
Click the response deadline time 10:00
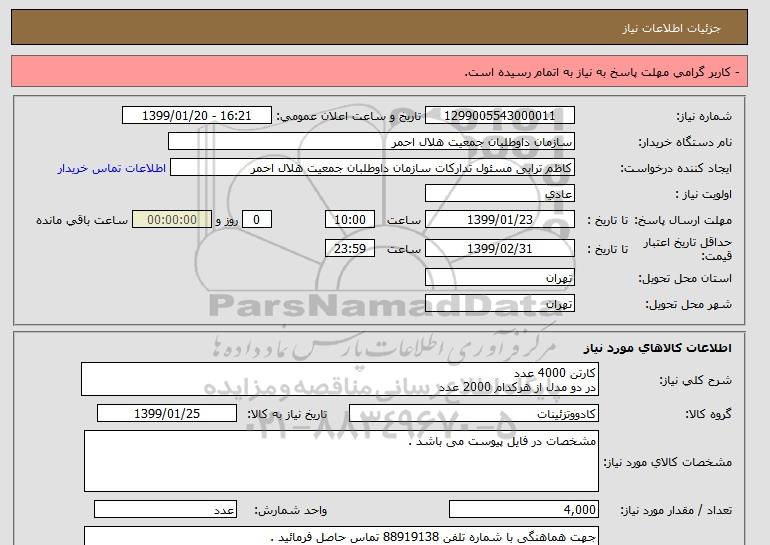[x=350, y=219]
